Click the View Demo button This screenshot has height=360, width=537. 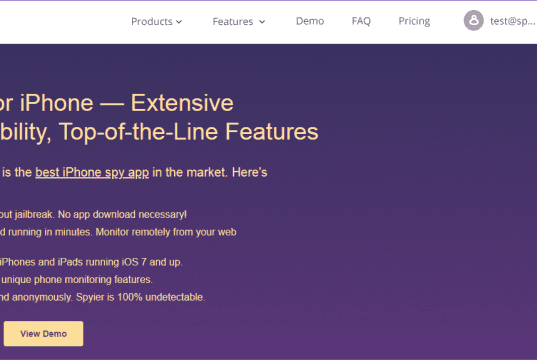pos(43,334)
